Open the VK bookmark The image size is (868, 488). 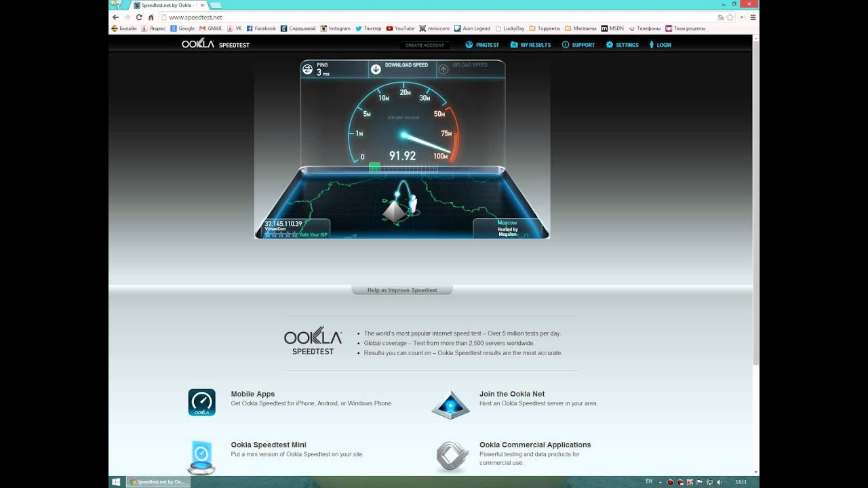(x=235, y=28)
